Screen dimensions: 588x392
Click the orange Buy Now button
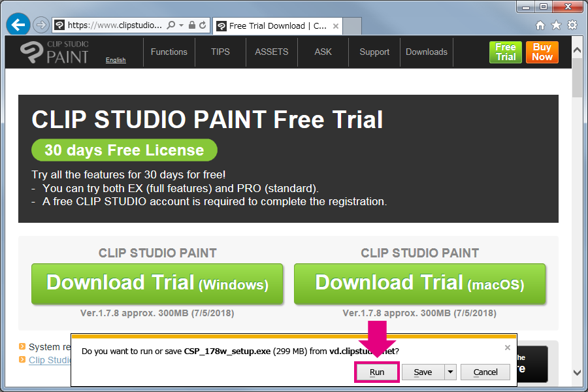(x=542, y=52)
